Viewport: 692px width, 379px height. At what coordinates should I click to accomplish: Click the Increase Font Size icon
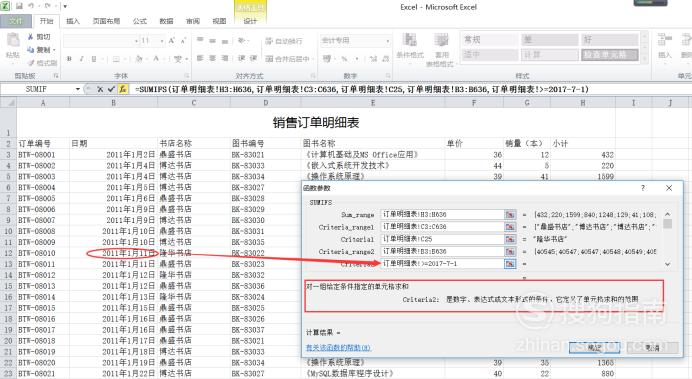tap(172, 41)
